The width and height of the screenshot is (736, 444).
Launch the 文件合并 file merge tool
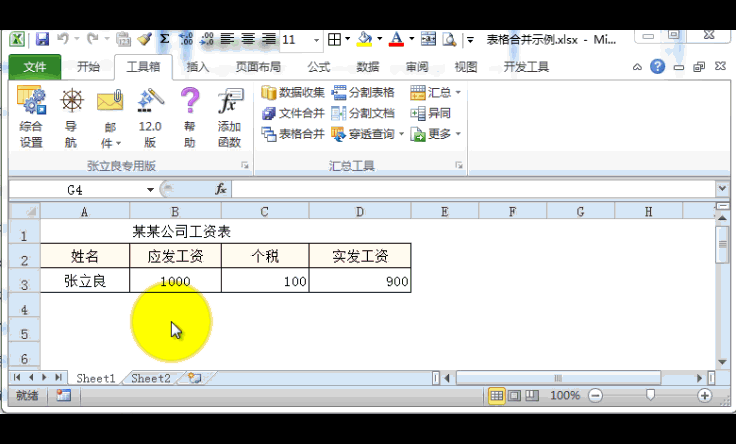click(293, 113)
